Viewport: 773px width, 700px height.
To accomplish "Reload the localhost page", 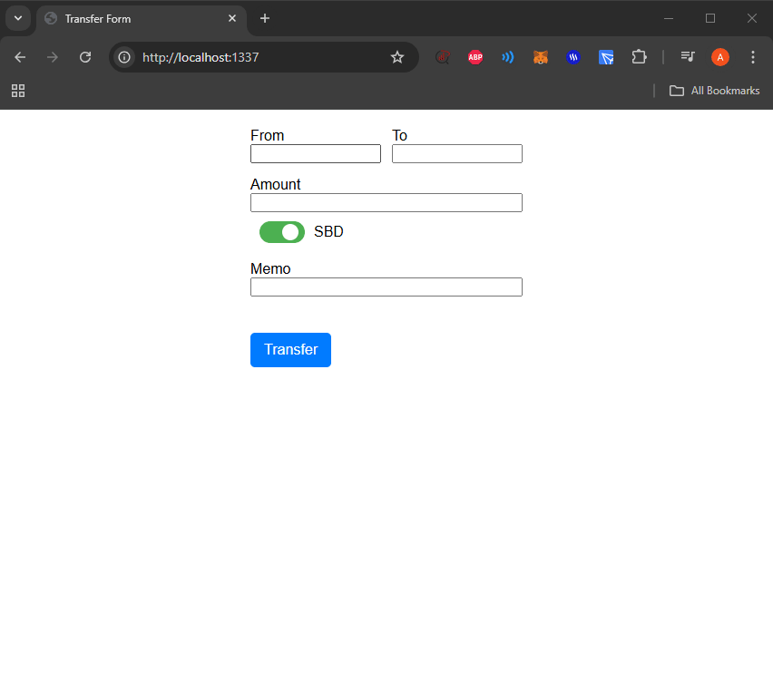I will tap(85, 57).
